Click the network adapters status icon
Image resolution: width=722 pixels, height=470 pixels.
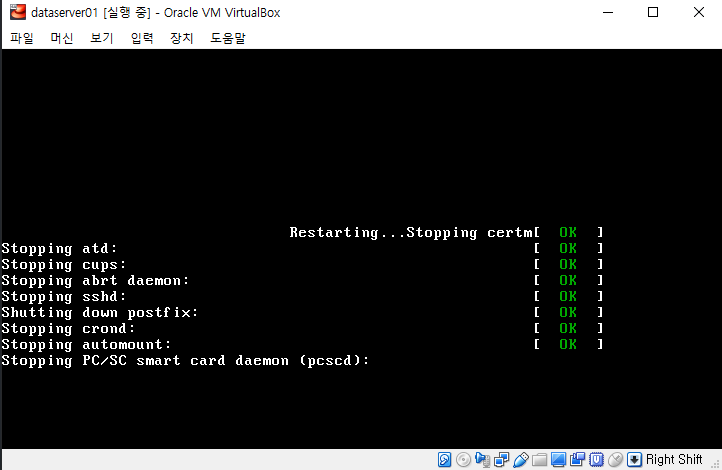coord(501,459)
